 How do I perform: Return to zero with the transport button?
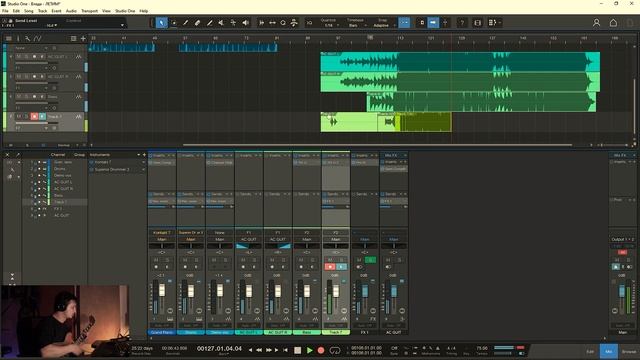click(x=285, y=350)
